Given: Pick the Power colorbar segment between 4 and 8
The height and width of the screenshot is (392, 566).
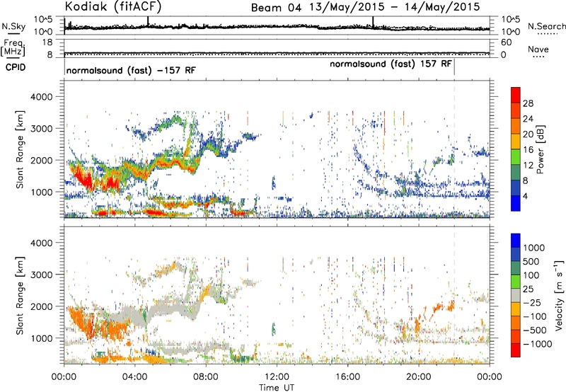Looking at the screenshot, I should (516, 188).
